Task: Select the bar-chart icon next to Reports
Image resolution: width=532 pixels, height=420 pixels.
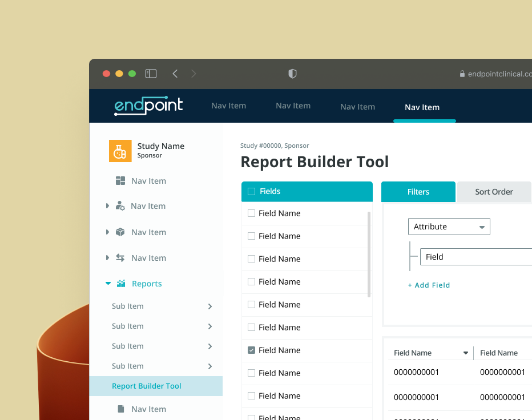Action: click(x=122, y=283)
